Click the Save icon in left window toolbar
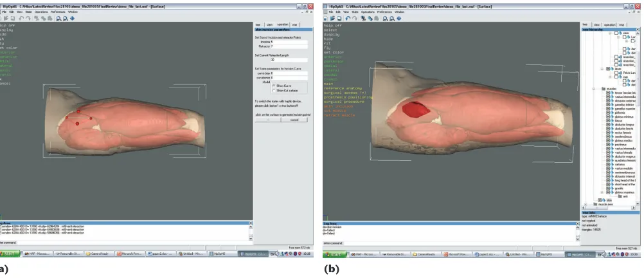The height and width of the screenshot is (278, 644). (x=12, y=19)
